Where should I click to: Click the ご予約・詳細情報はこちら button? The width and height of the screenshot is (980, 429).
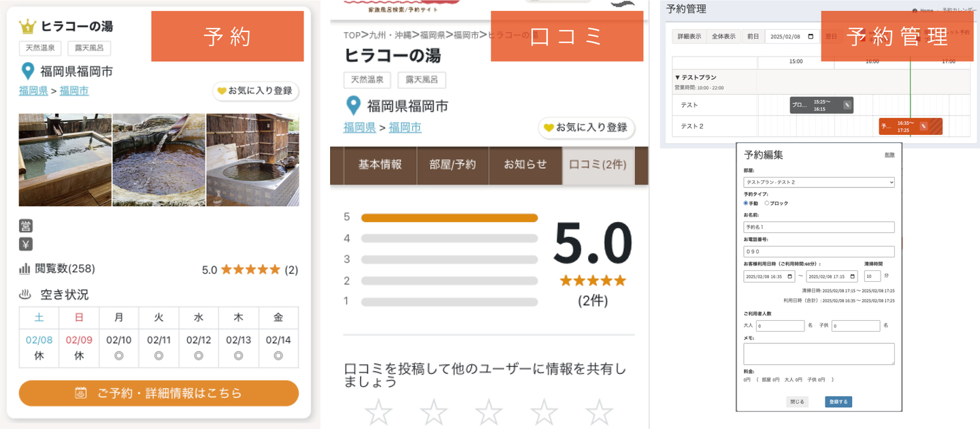point(159,393)
